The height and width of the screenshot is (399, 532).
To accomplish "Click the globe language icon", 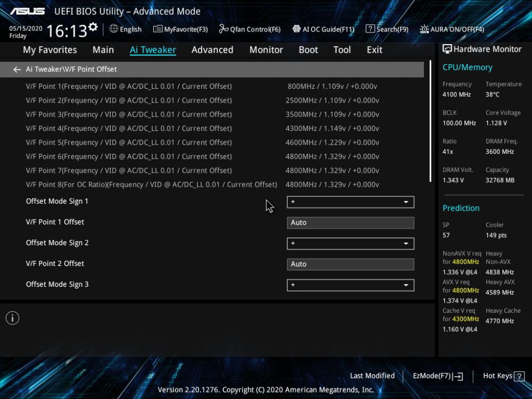I will tap(114, 29).
